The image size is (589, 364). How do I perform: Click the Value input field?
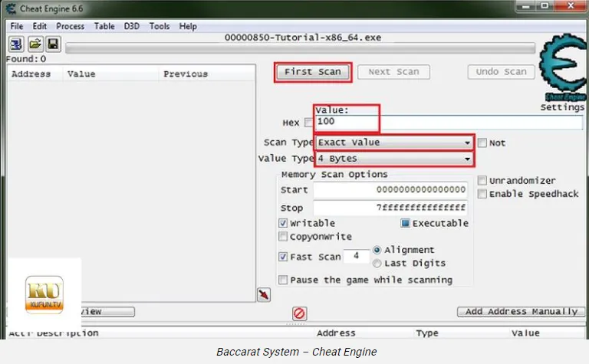pos(449,123)
